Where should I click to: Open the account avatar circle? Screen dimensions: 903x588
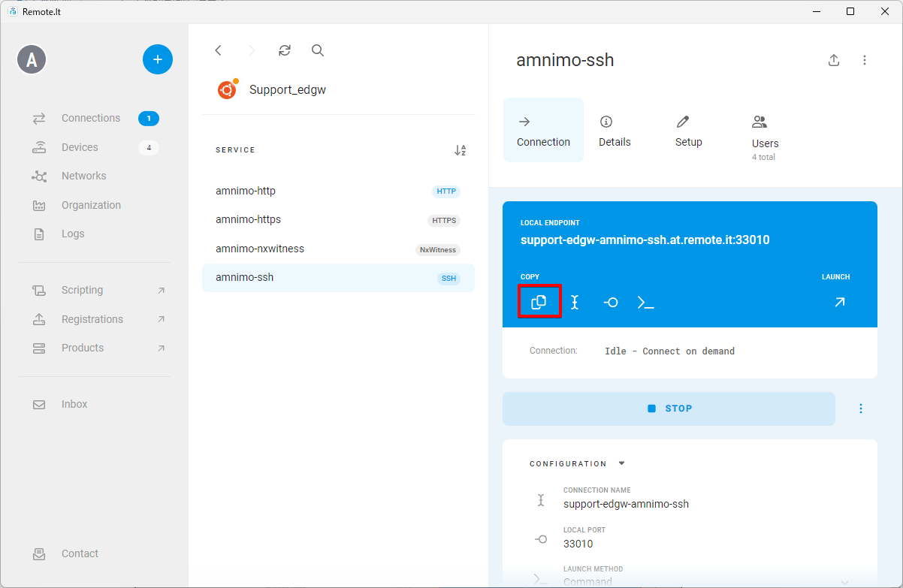[x=32, y=59]
